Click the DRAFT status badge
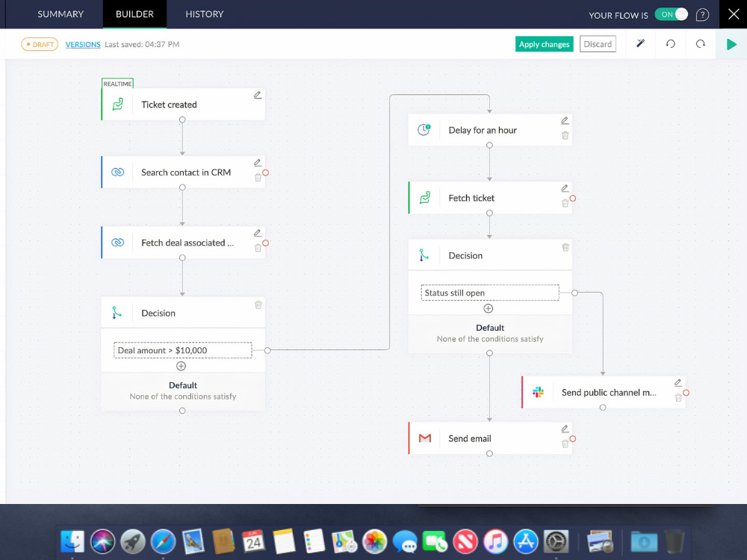The width and height of the screenshot is (747, 560). [40, 44]
